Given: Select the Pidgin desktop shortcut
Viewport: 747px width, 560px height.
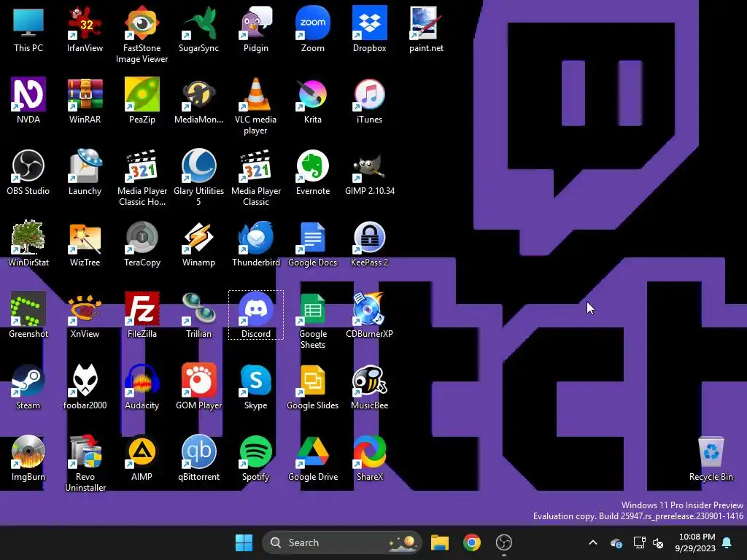Looking at the screenshot, I should (256, 29).
